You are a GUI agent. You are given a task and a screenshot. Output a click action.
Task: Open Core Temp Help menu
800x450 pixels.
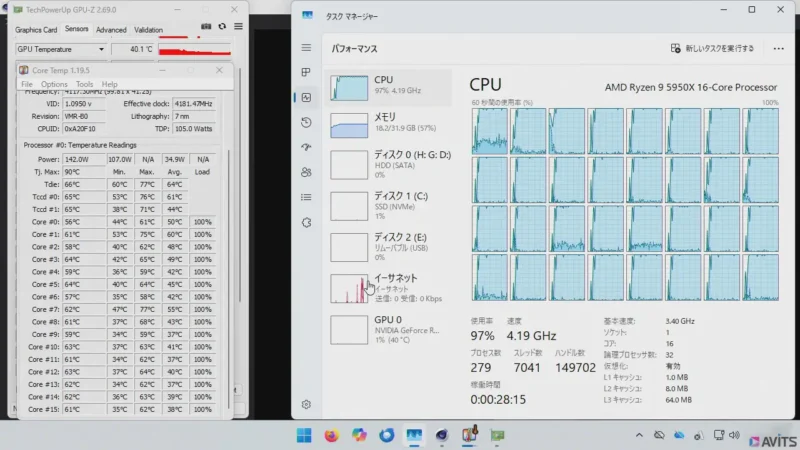109,84
